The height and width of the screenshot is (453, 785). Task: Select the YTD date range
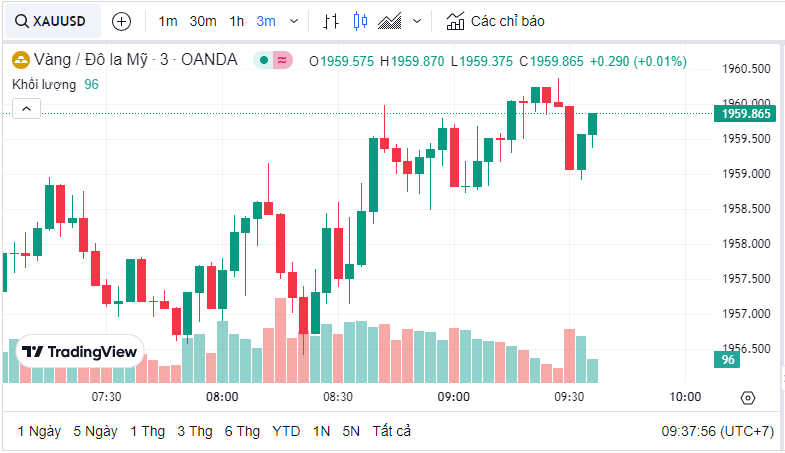click(286, 431)
